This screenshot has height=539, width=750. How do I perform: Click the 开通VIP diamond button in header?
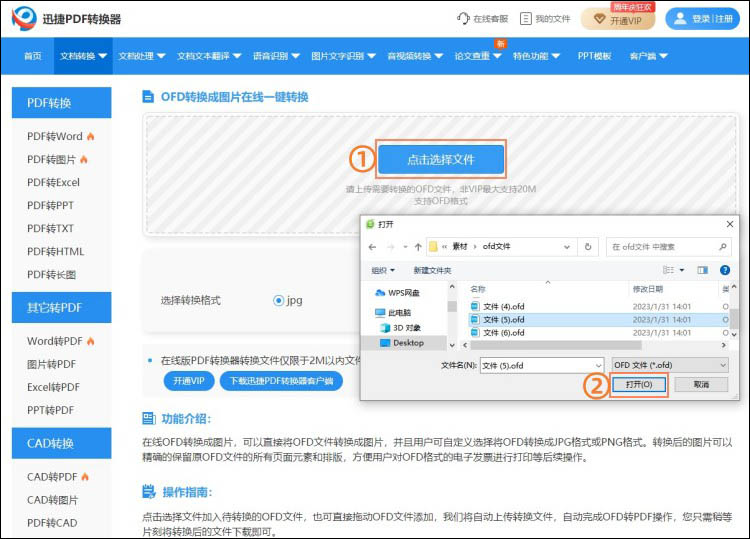click(x=618, y=19)
